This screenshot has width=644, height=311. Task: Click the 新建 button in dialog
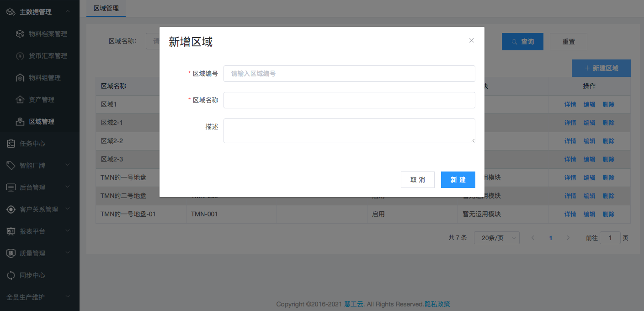[x=458, y=180]
